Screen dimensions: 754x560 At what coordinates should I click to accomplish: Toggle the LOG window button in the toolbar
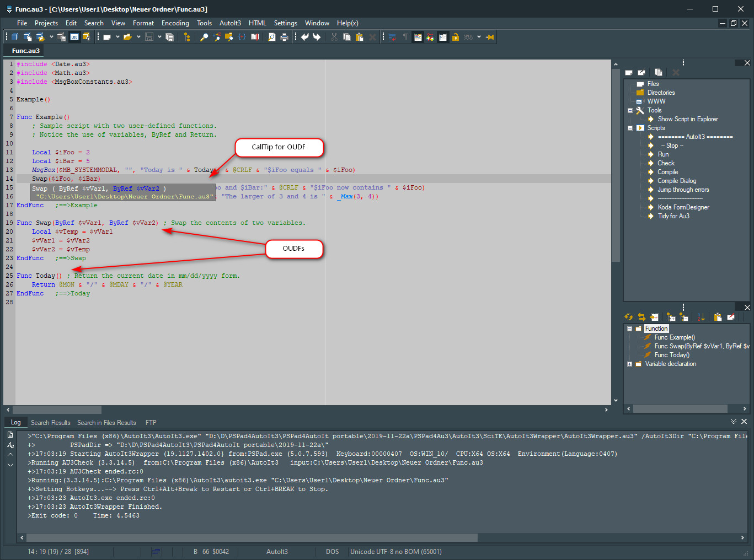click(x=74, y=37)
